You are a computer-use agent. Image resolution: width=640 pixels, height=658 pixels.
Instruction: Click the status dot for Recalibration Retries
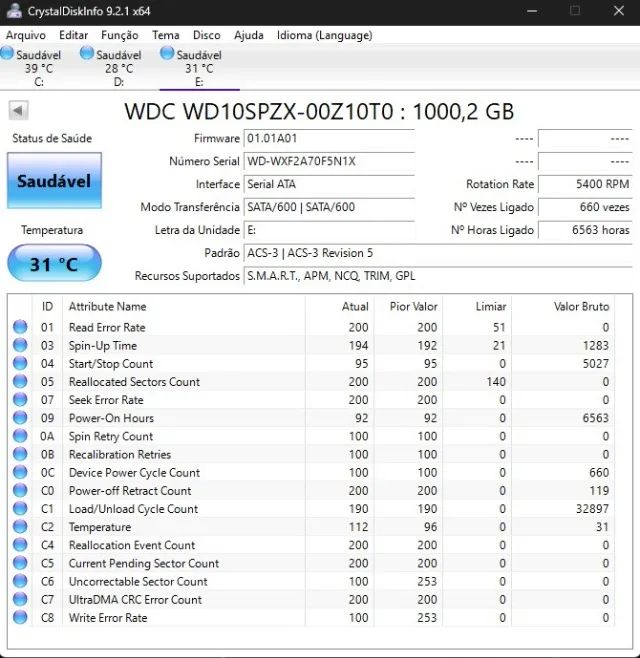(x=20, y=454)
